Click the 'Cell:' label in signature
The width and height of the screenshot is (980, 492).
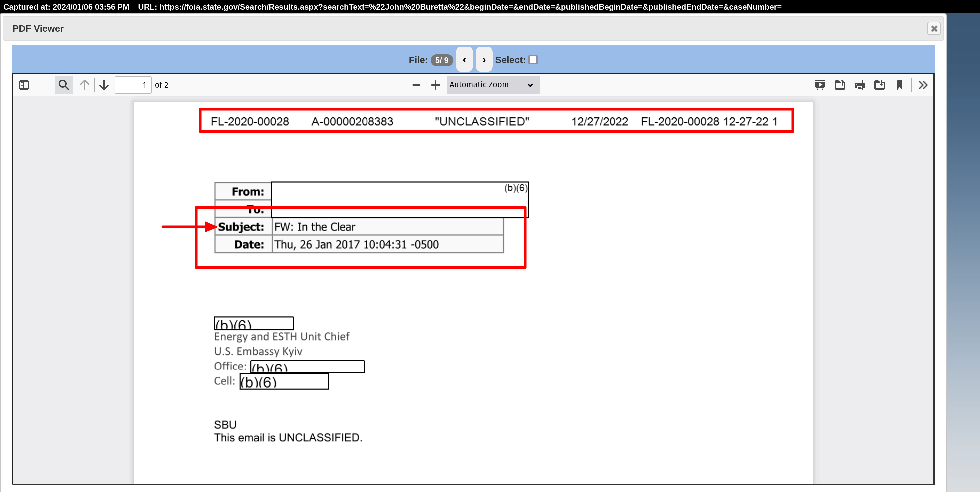pos(224,381)
